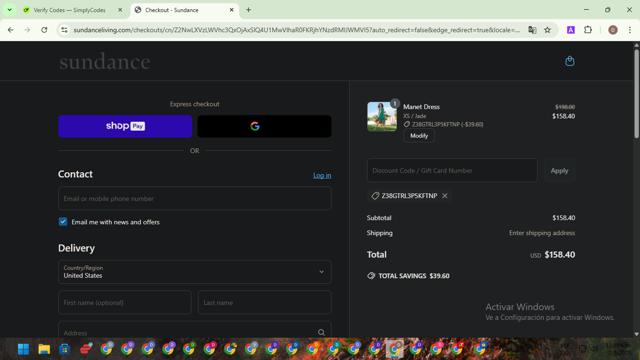640x360 pixels.
Task: Open Microsoft Store from taskbar
Action: [64, 349]
